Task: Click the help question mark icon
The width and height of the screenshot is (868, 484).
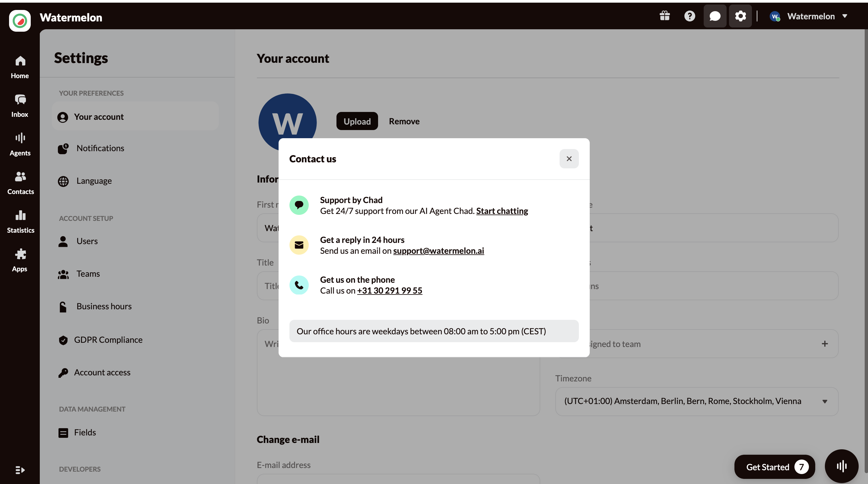Action: coord(690,16)
